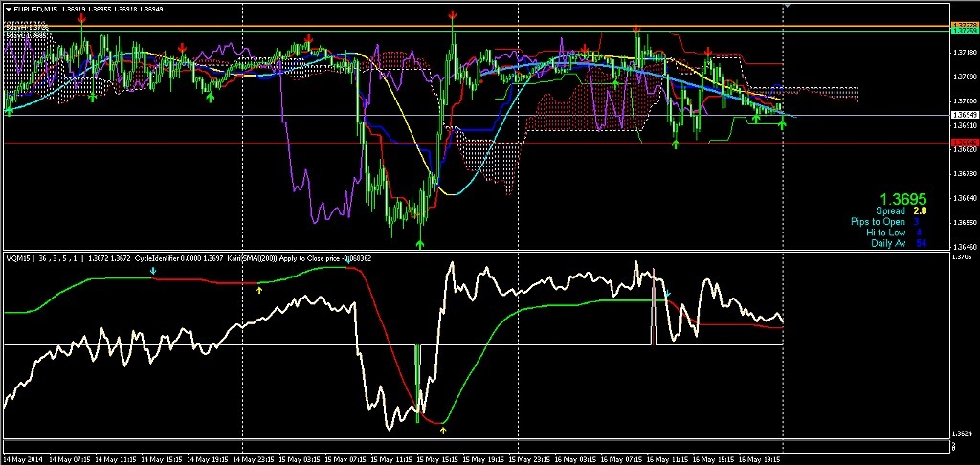Image resolution: width=980 pixels, height=465 pixels.
Task: Select the white horizontal current price line
Action: pos(477,115)
